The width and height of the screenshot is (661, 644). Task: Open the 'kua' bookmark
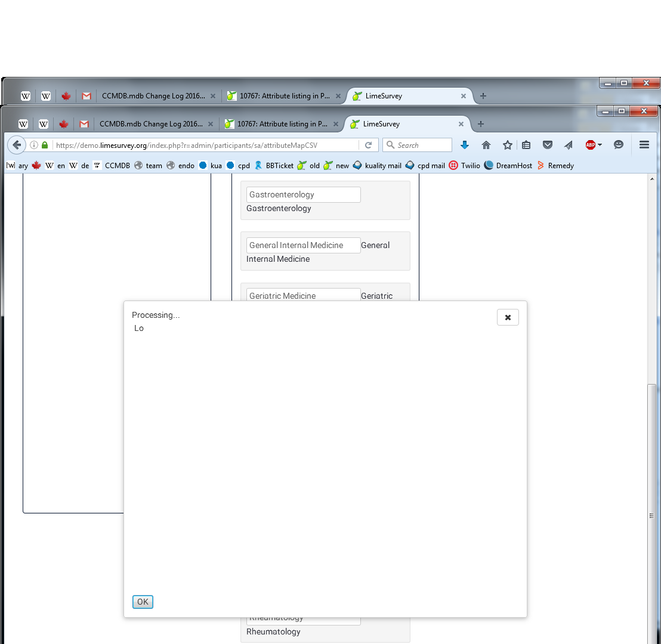tap(211, 166)
